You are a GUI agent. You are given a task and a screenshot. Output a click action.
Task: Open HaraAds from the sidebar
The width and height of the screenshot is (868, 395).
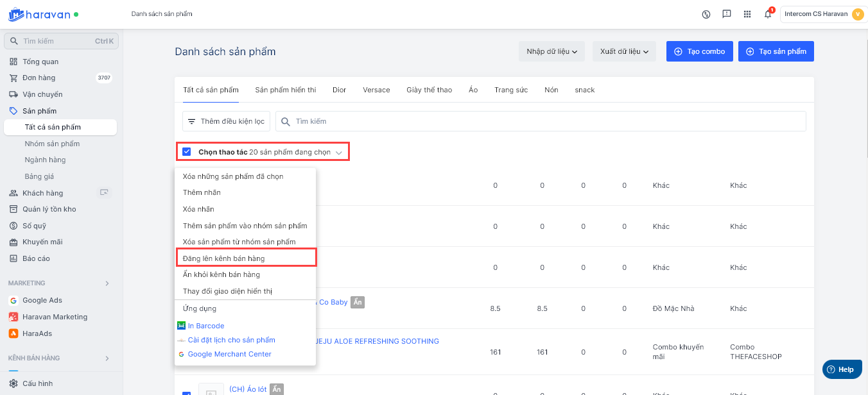click(37, 333)
